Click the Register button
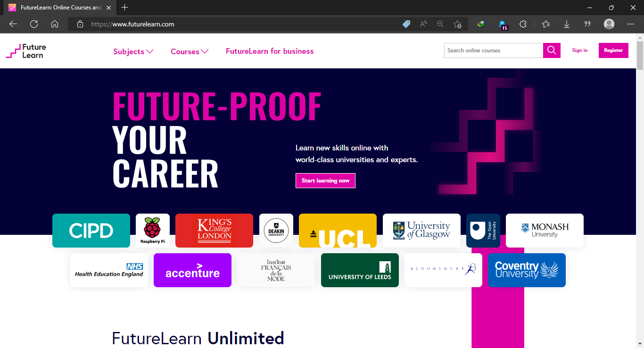644x348 pixels. (613, 50)
